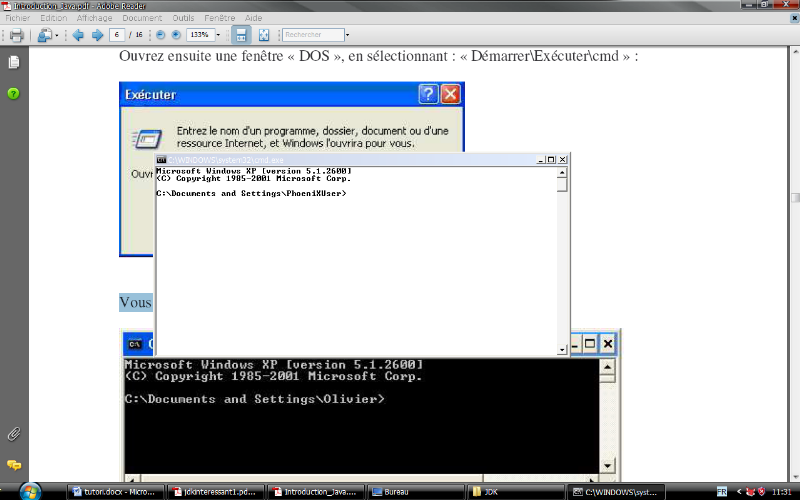Click the C:\ icon of black console image
Screen dimensions: 800x500
coord(135,344)
